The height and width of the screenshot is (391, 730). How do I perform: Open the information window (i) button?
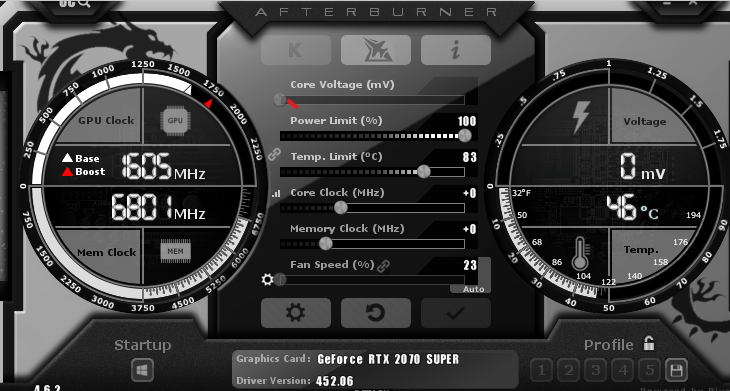tap(456, 50)
